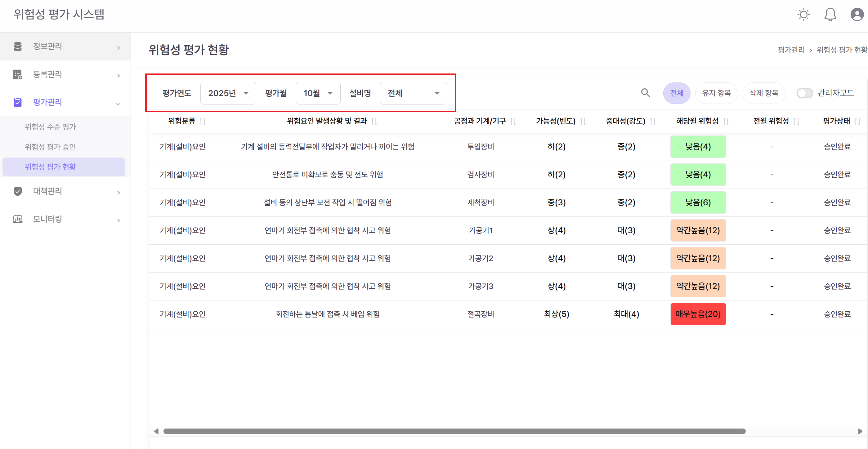Click the 정보관리 database icon in sidebar

[17, 46]
